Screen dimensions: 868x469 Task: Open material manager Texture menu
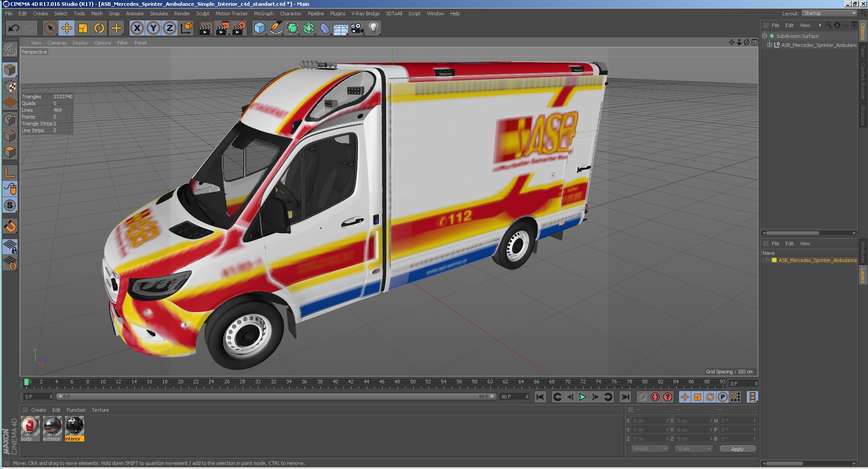coord(100,410)
